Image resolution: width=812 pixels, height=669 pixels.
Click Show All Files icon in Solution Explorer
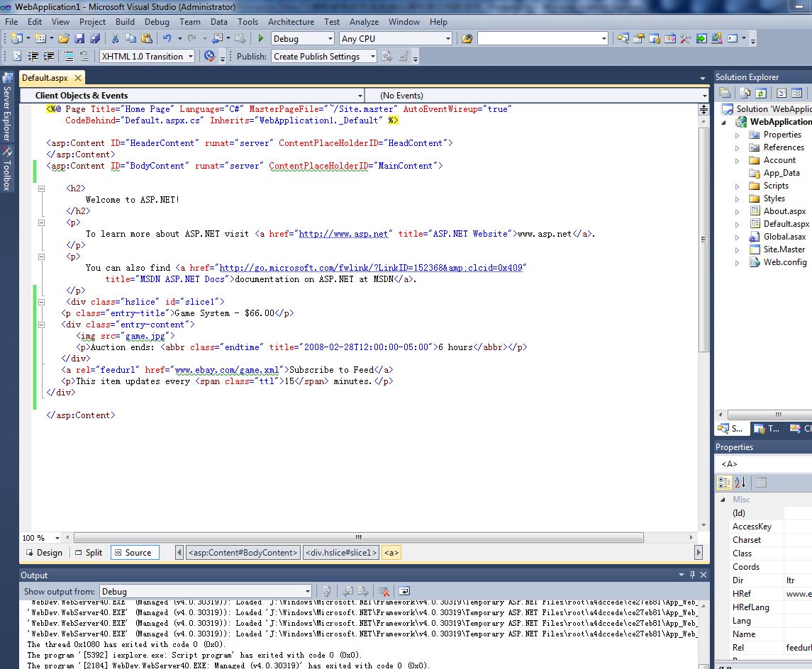coord(745,93)
